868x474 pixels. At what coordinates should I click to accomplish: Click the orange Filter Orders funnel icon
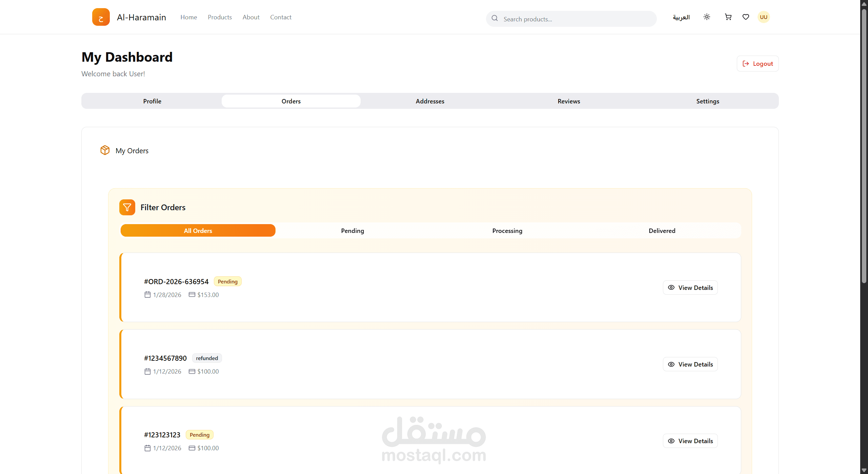pos(127,207)
